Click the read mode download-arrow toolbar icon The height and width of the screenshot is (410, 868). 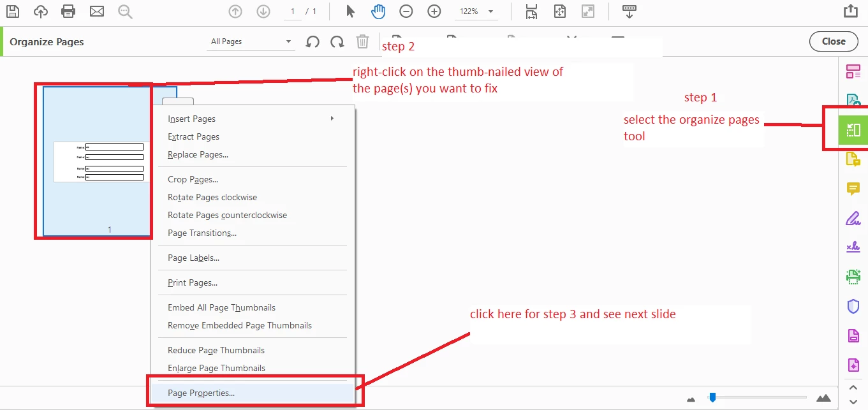629,11
